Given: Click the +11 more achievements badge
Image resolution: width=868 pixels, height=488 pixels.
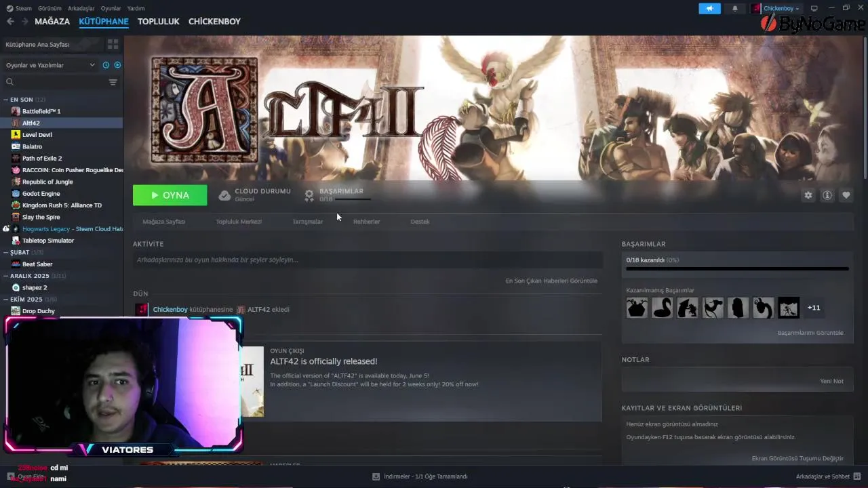Looking at the screenshot, I should click(x=814, y=308).
